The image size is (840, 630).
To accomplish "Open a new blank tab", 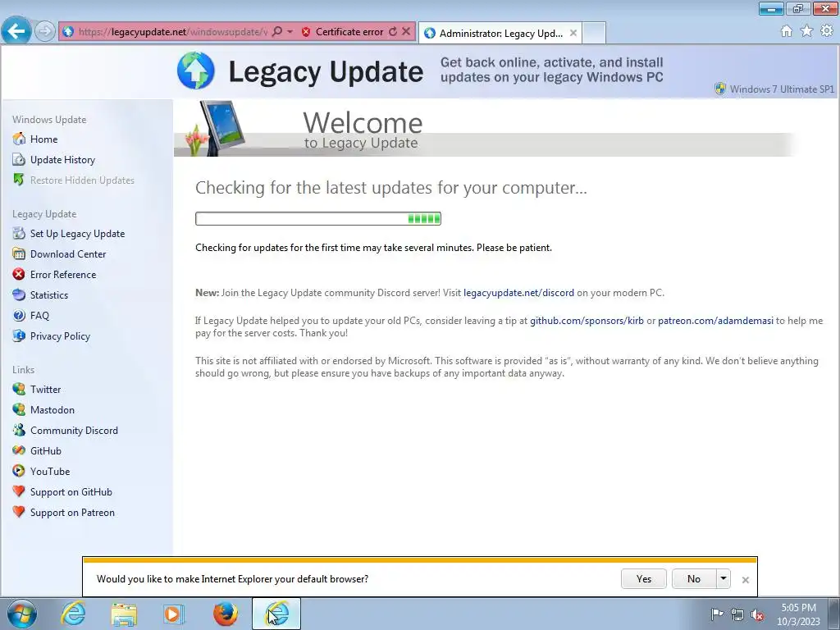I will pos(594,33).
